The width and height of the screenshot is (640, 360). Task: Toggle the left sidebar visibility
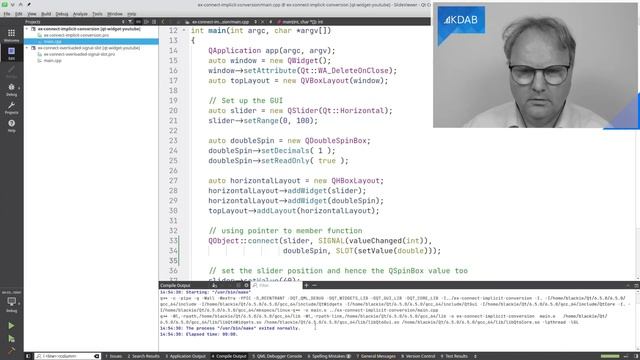pyautogui.click(x=28, y=356)
